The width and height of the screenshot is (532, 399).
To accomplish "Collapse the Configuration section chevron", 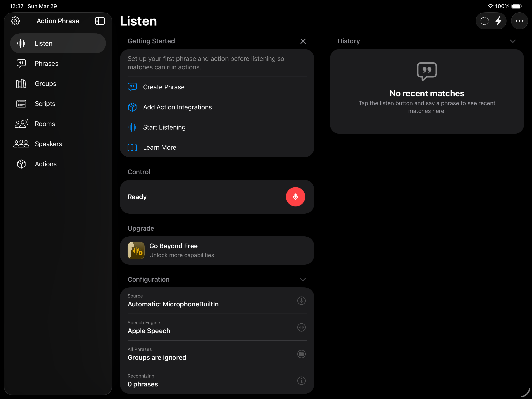I will (x=303, y=280).
